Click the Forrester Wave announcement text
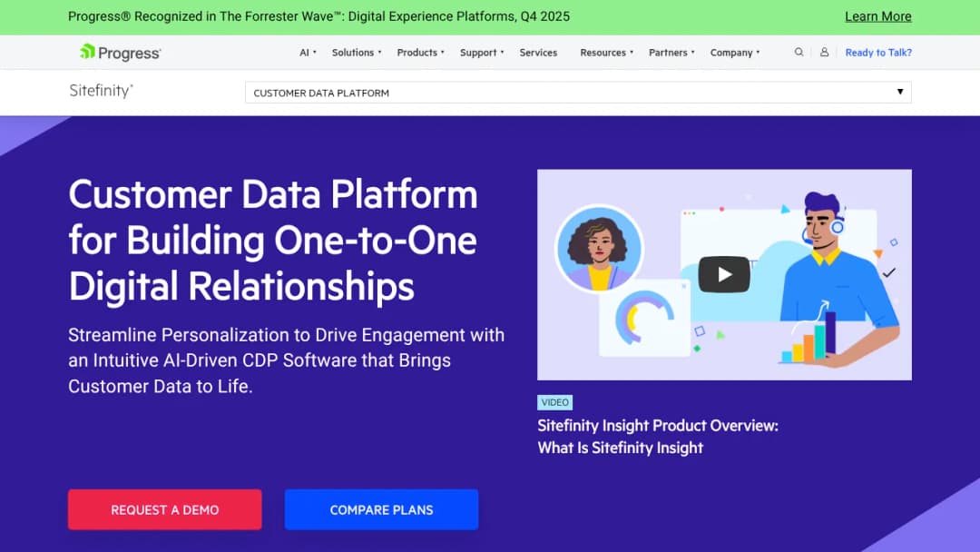The width and height of the screenshot is (980, 552). 318,17
